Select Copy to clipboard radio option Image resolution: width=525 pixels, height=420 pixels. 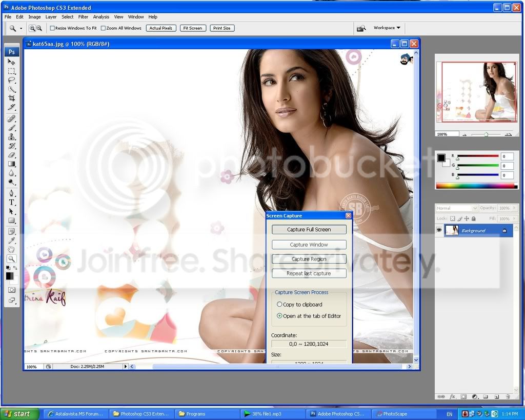[x=279, y=304]
